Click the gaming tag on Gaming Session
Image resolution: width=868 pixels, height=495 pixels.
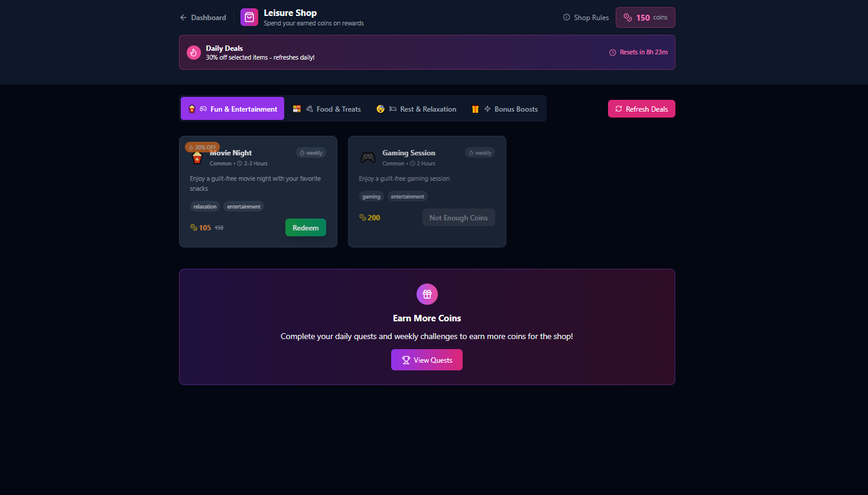371,197
